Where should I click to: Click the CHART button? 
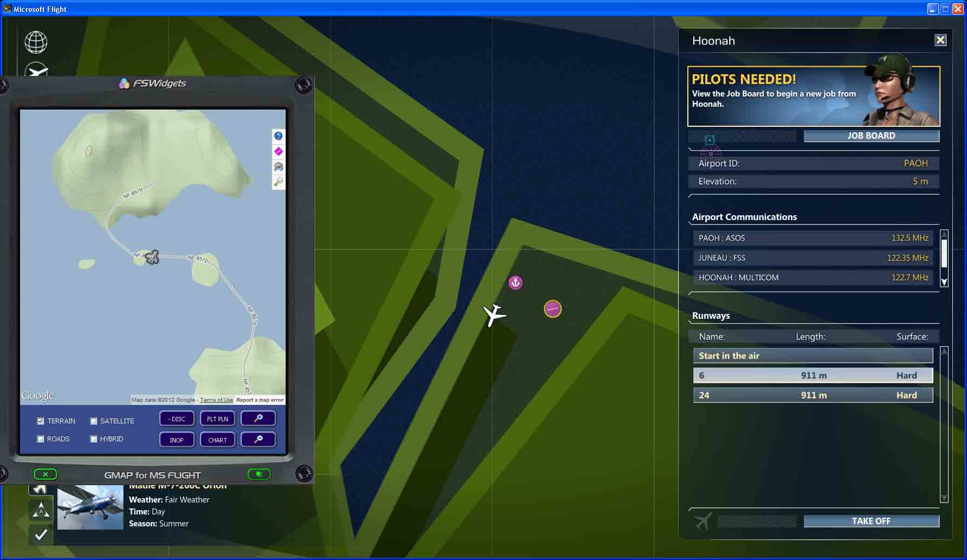pyautogui.click(x=217, y=439)
